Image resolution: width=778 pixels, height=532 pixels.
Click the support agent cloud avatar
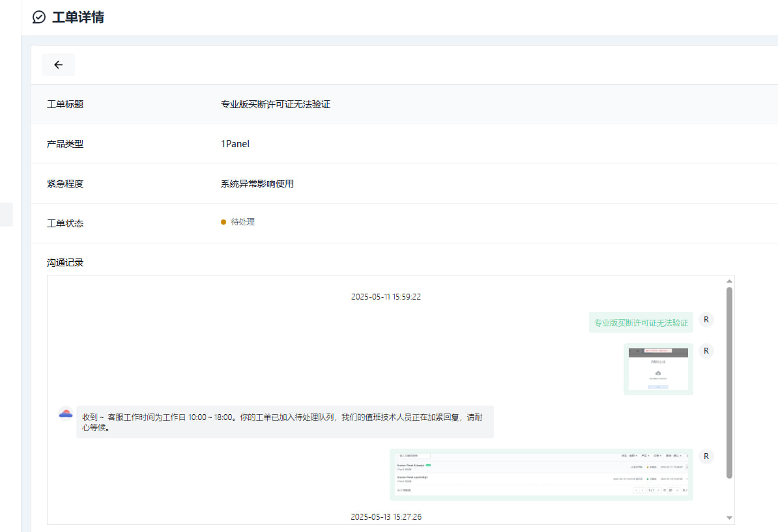point(66,413)
